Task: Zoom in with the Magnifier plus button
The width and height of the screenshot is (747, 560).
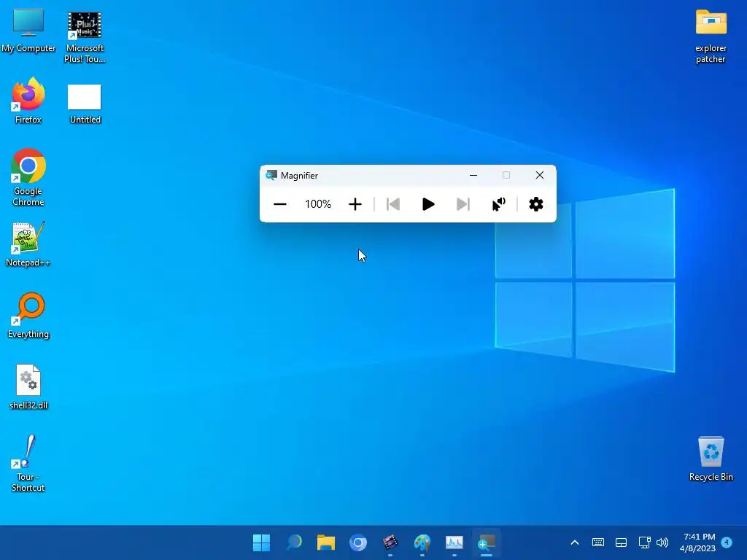Action: click(x=355, y=204)
